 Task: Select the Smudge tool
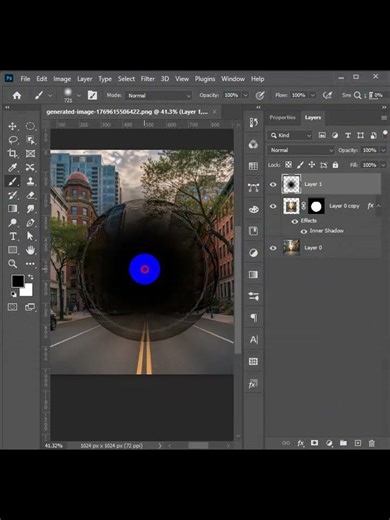tap(30, 209)
